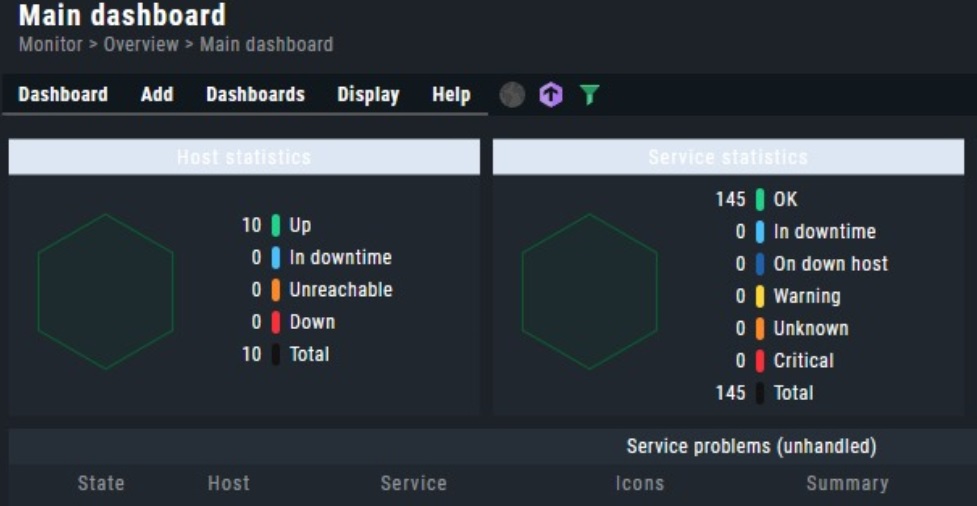The width and height of the screenshot is (977, 506).
Task: Open the Unreachable hosts list
Action: [x=340, y=290]
